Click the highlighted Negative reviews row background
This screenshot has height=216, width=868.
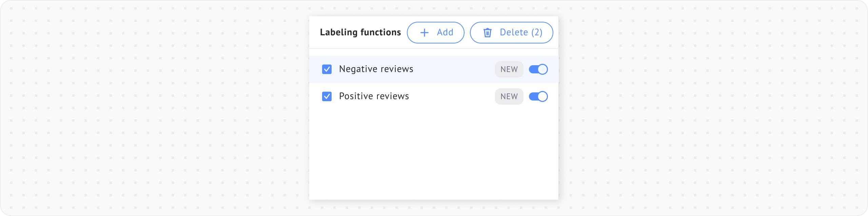[x=454, y=69]
